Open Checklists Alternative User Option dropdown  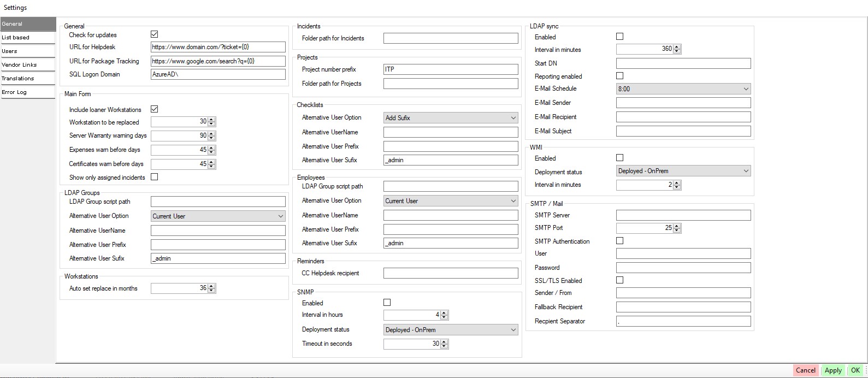coord(451,118)
